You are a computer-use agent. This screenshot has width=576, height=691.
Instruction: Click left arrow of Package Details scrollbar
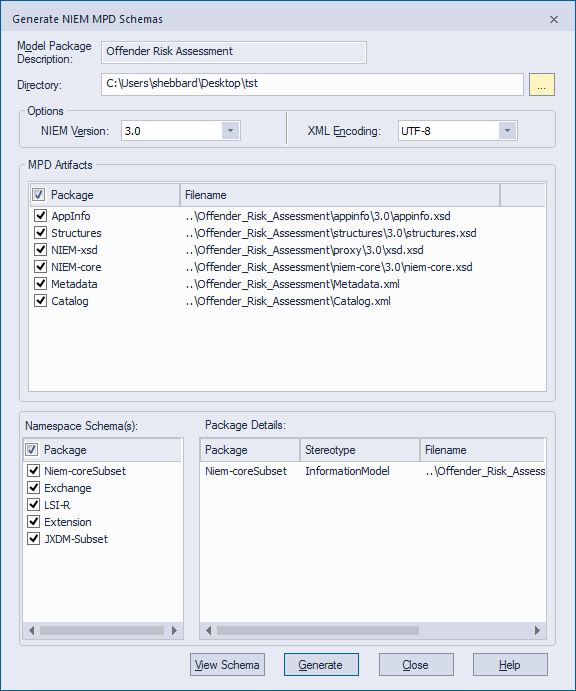tap(208, 631)
